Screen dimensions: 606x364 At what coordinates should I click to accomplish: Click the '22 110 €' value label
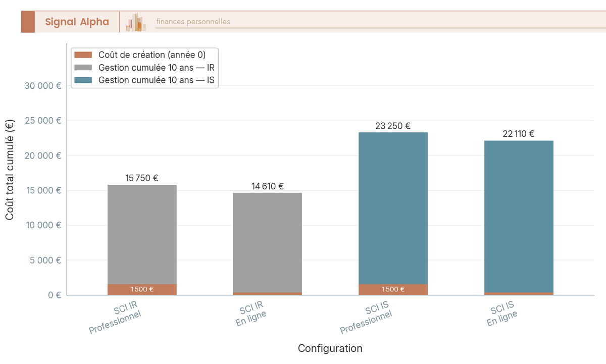pyautogui.click(x=519, y=134)
